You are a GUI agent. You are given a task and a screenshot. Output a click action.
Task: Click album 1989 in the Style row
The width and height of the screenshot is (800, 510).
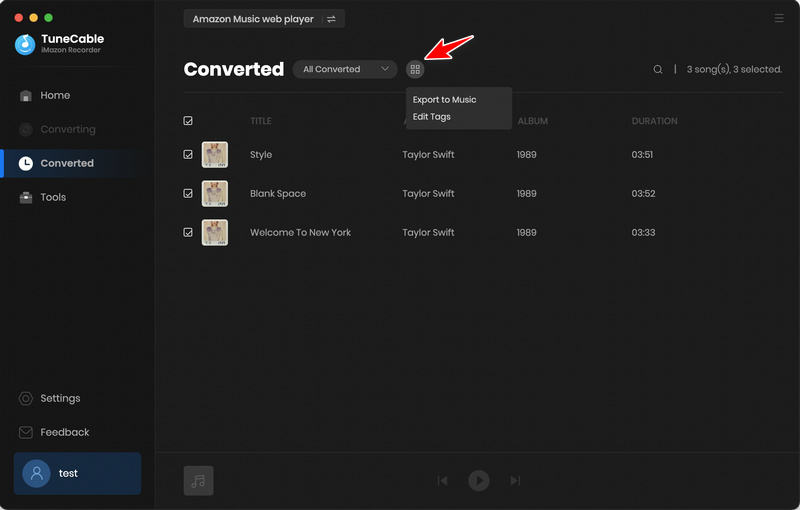click(527, 155)
